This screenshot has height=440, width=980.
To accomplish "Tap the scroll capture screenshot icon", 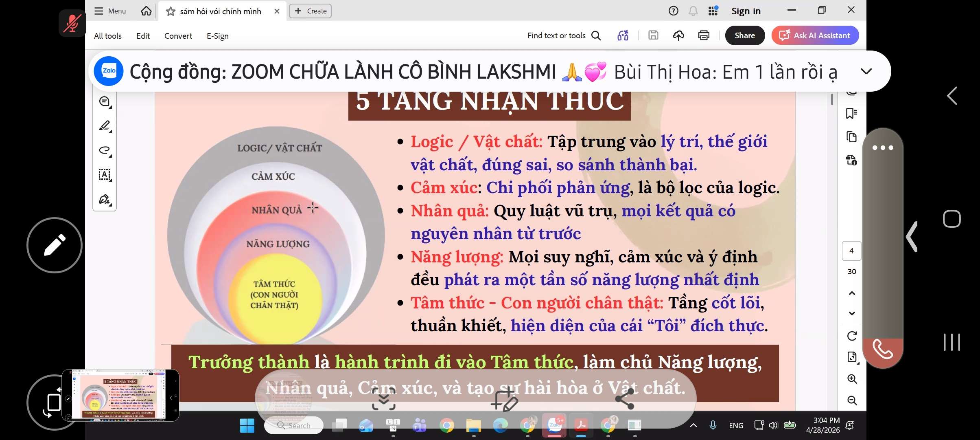I will click(x=384, y=400).
